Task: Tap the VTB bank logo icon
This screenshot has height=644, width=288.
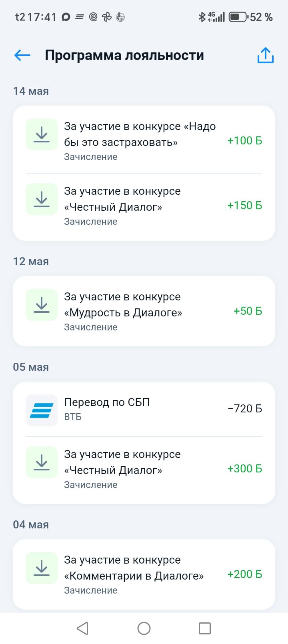Action: point(42,410)
